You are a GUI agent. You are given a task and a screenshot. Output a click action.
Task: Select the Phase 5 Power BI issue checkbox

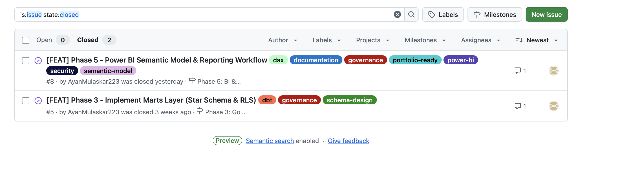tap(26, 61)
